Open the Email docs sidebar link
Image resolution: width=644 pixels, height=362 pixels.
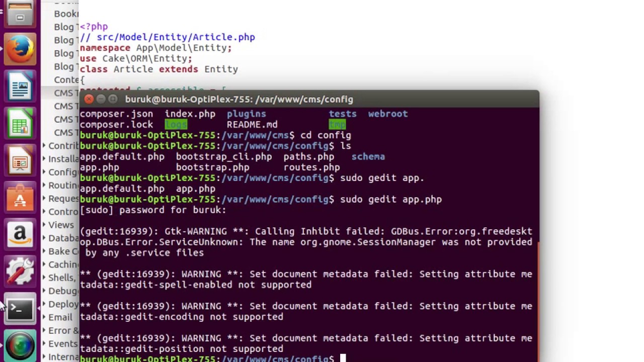(60, 317)
